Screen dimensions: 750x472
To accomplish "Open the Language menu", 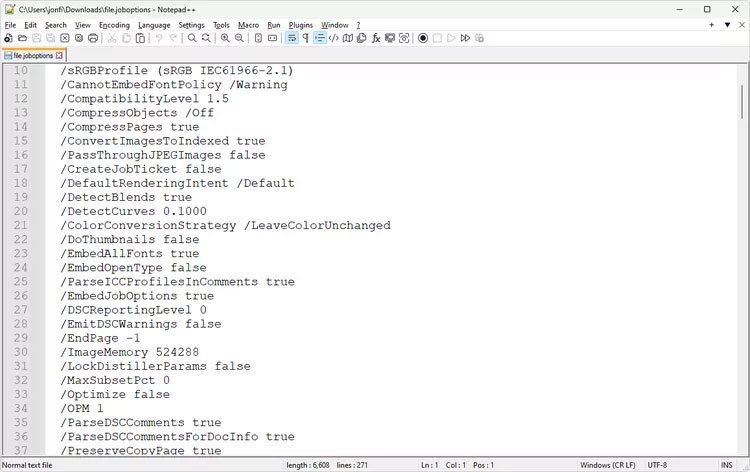I will (x=154, y=25).
